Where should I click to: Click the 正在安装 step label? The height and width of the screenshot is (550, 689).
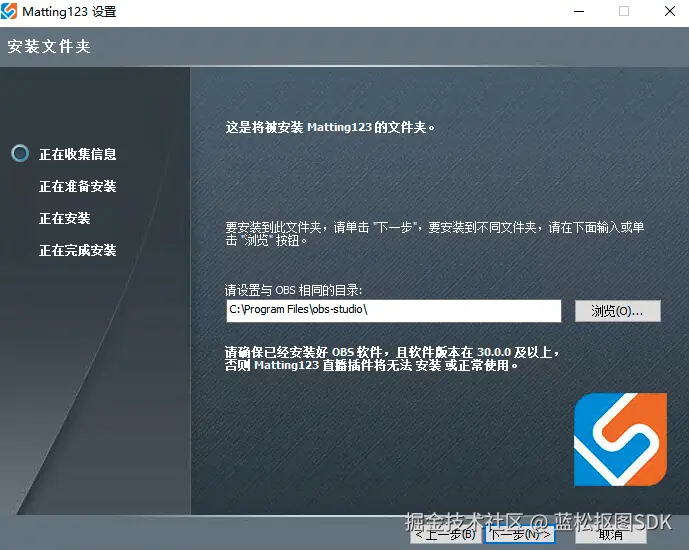65,218
